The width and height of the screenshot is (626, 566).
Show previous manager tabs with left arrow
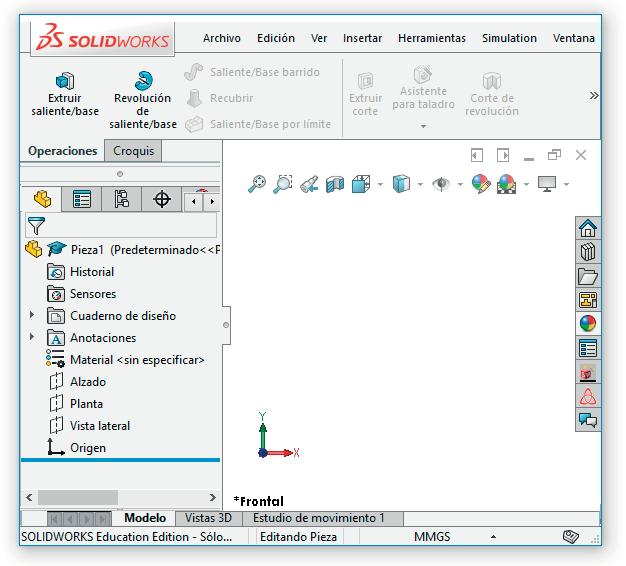point(194,202)
